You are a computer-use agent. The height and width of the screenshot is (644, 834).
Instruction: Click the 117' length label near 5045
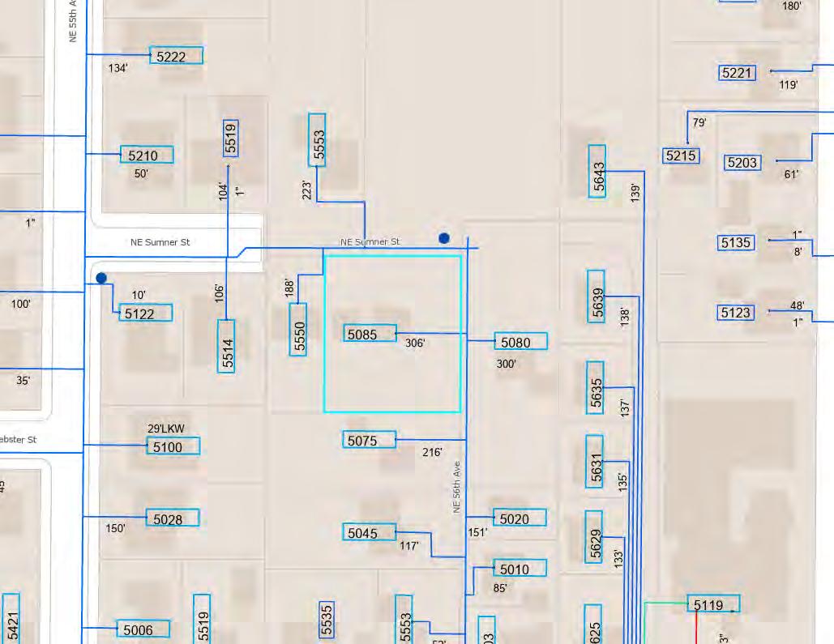409,546
